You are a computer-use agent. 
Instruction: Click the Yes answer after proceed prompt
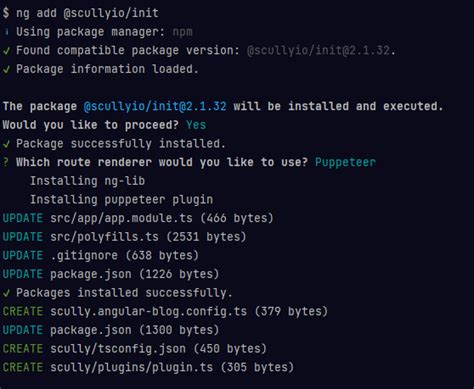(x=196, y=125)
